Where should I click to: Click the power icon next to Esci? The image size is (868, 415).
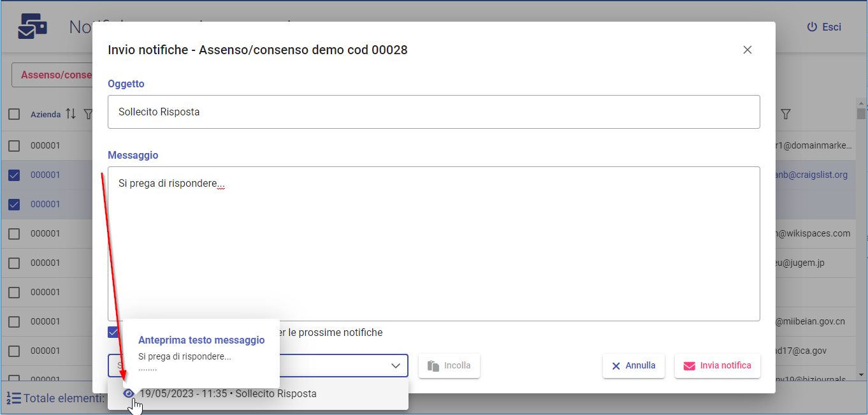812,27
